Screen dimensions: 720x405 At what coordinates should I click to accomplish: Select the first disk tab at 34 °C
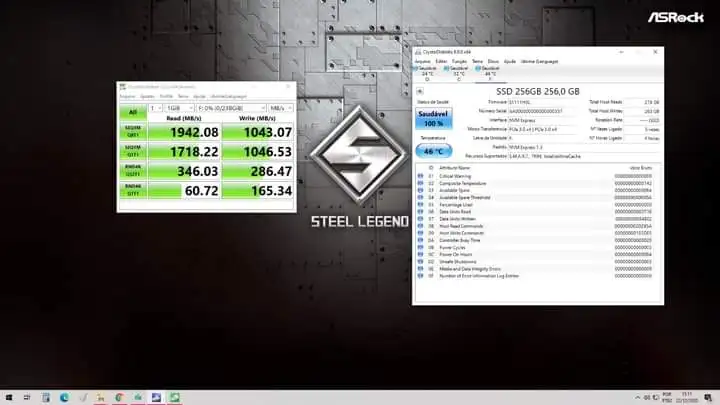[427, 73]
